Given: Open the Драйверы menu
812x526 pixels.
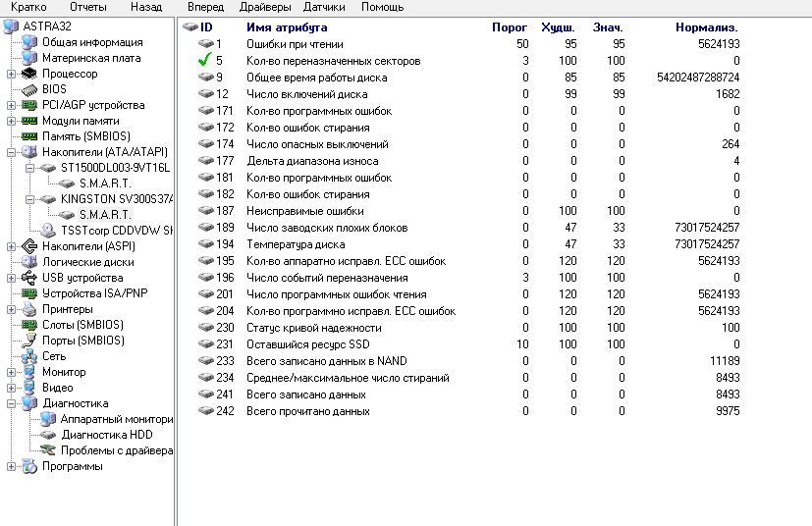Looking at the screenshot, I should (x=265, y=7).
